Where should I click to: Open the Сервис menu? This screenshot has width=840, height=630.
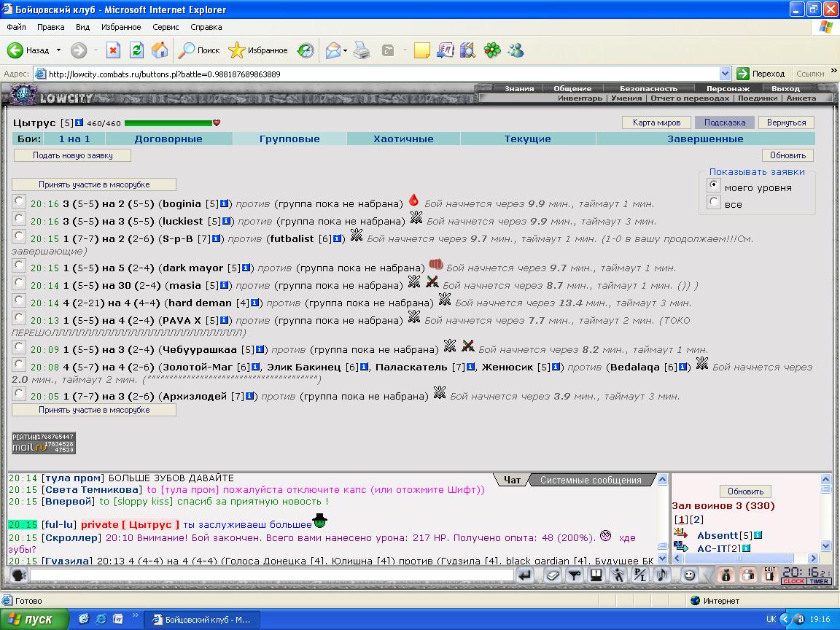166,27
